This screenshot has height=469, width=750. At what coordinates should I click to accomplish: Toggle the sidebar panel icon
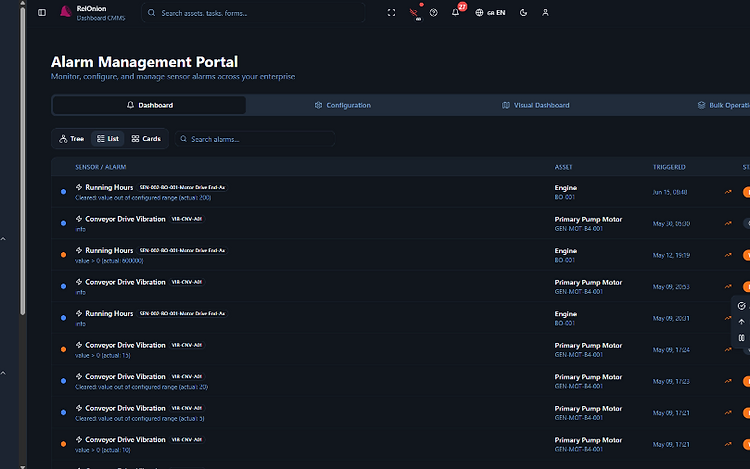coord(42,12)
